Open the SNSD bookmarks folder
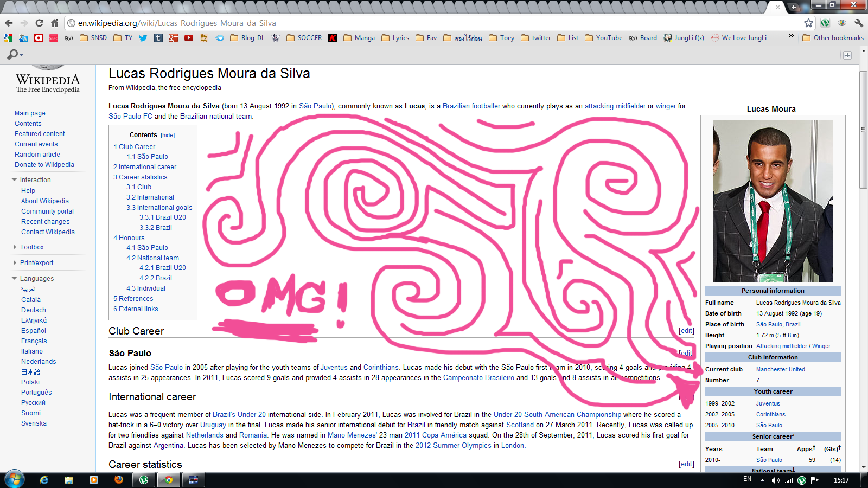This screenshot has width=868, height=488. pyautogui.click(x=93, y=38)
